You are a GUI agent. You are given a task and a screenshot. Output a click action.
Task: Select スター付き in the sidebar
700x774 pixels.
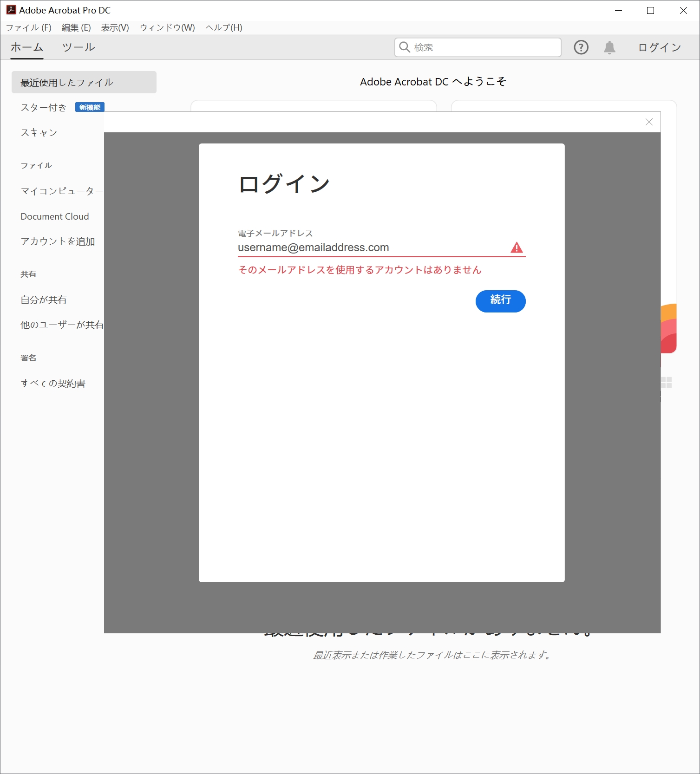44,108
